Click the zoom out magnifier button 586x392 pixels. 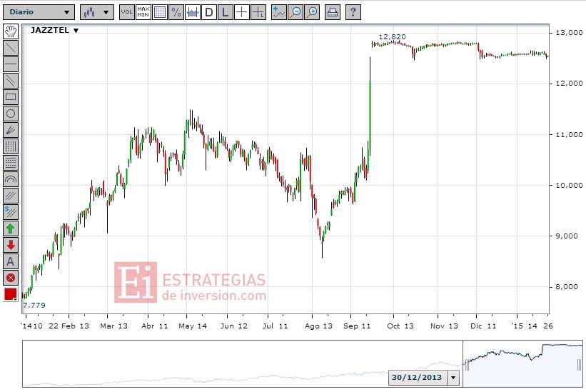295,12
